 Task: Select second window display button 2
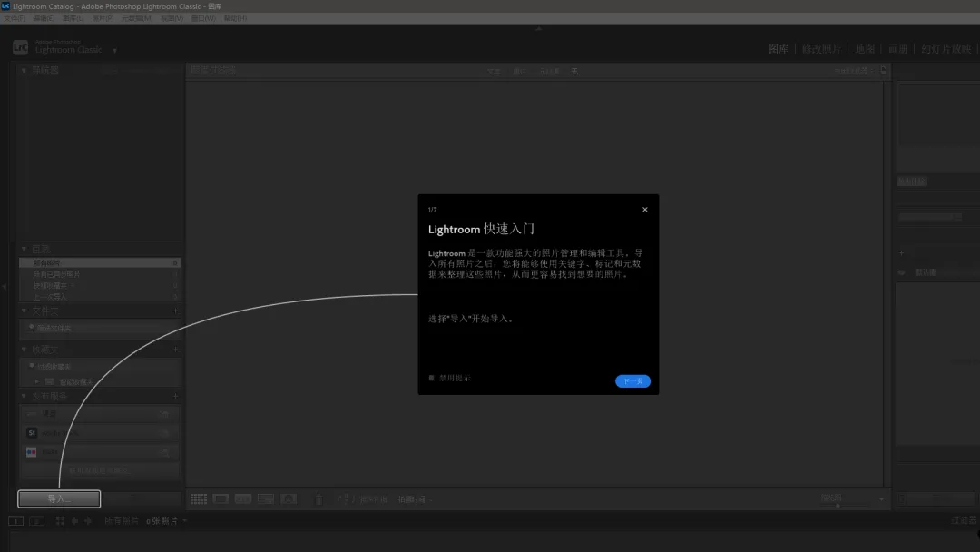pyautogui.click(x=37, y=521)
